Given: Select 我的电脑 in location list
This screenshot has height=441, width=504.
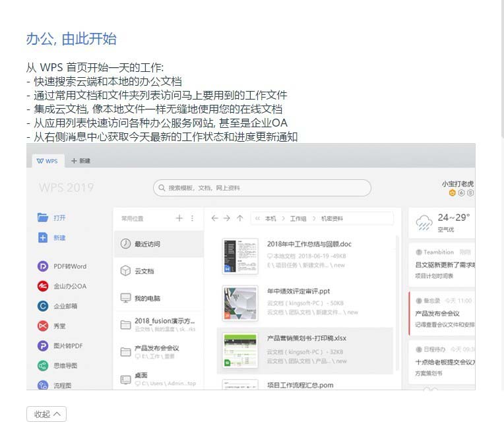Looking at the screenshot, I should 159,298.
